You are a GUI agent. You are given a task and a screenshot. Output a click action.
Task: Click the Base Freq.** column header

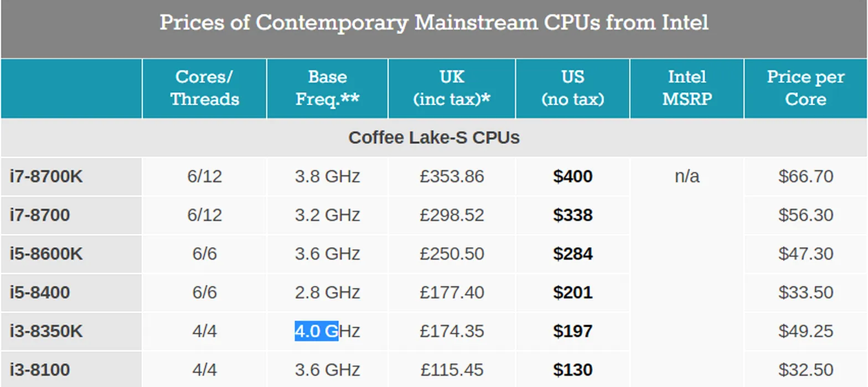coord(327,88)
